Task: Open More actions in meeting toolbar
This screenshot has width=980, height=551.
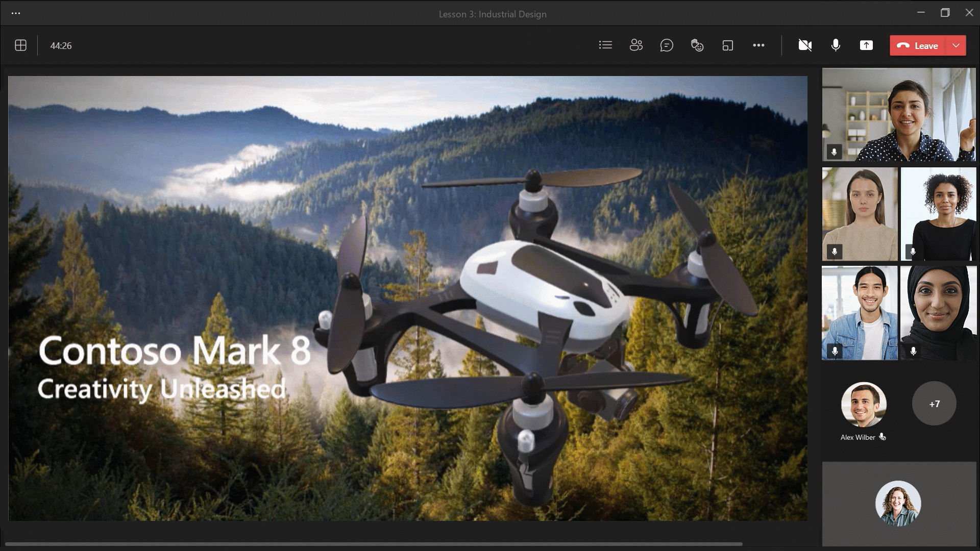Action: 758,45
